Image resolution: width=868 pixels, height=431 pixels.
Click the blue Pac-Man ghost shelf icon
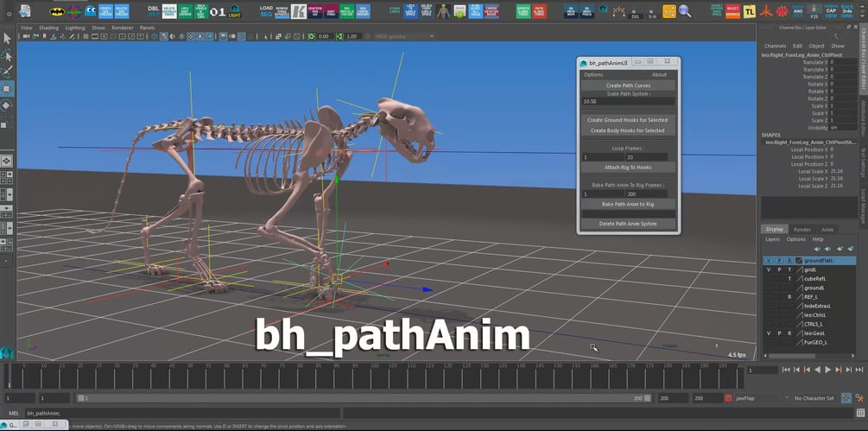click(x=90, y=11)
